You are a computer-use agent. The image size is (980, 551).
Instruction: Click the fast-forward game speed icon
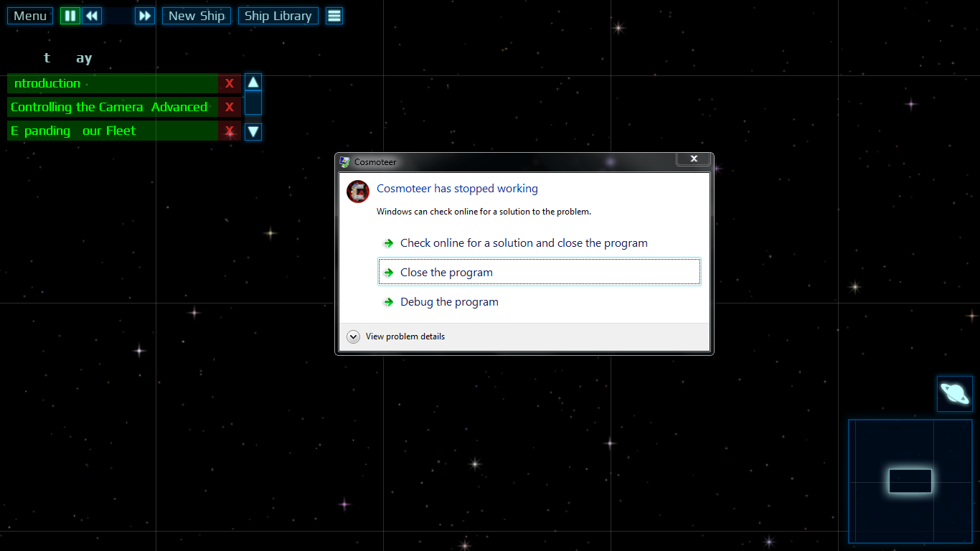[144, 15]
